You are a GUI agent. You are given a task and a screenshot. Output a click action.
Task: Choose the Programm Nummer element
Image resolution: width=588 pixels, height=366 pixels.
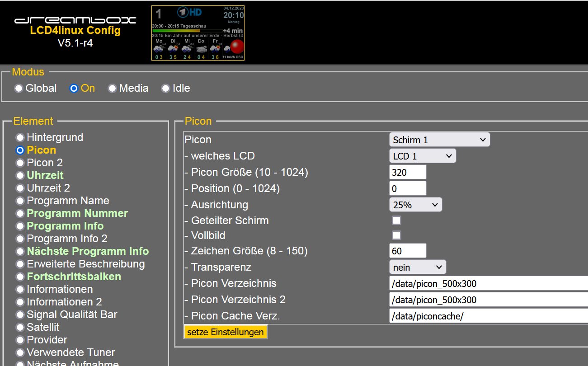[20, 213]
